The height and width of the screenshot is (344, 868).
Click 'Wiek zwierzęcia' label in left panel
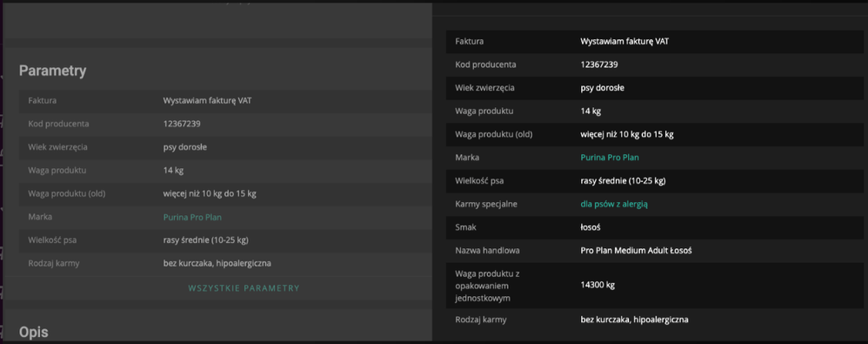point(57,147)
